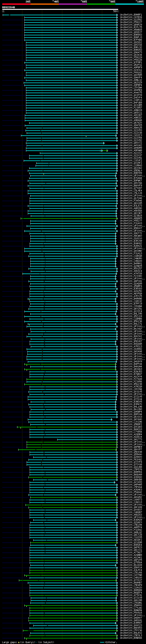
Task: Select the UniRef100_A9RCQ7 label
Action: point(131,118)
